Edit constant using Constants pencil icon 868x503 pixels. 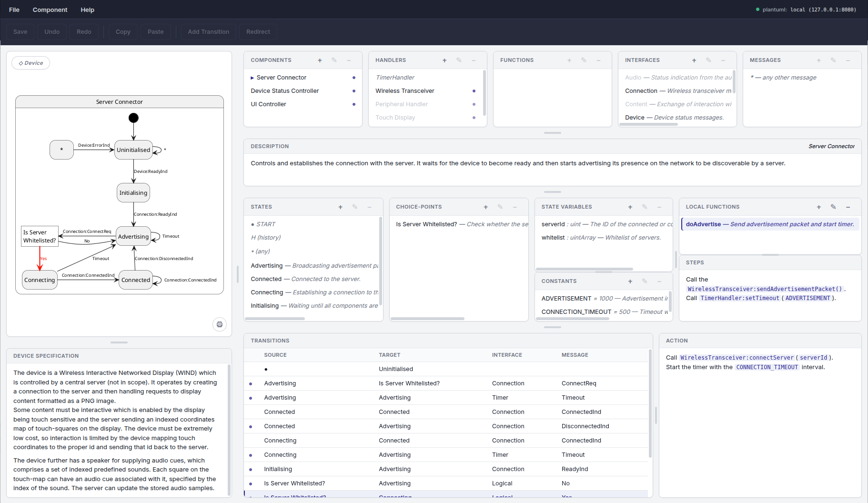point(644,282)
